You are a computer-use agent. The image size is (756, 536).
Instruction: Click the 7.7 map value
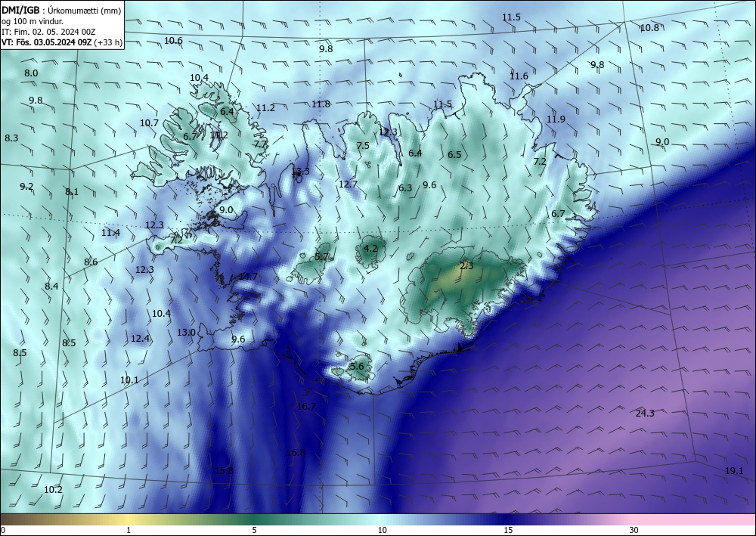point(260,144)
